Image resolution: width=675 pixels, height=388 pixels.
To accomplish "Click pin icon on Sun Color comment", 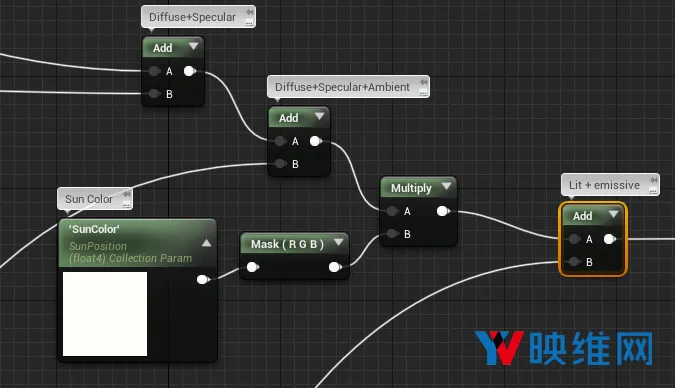I will [x=127, y=194].
